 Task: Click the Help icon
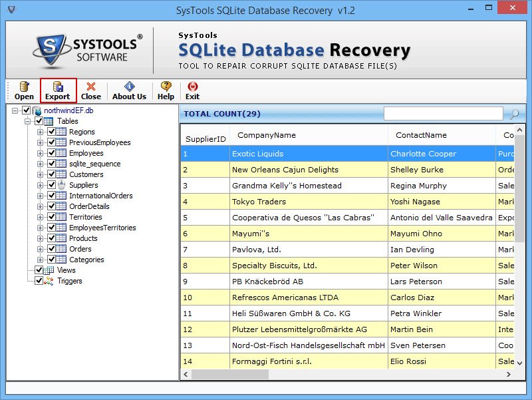[166, 91]
